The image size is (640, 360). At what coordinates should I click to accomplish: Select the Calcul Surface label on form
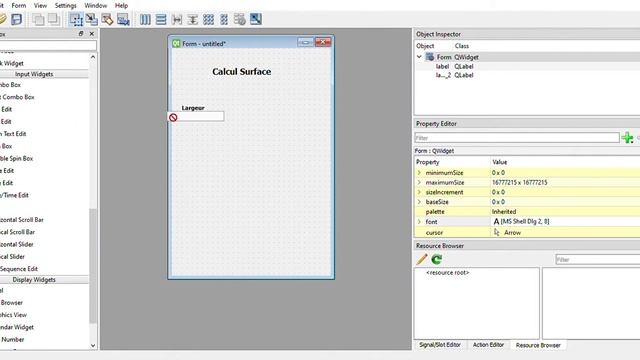pos(242,71)
